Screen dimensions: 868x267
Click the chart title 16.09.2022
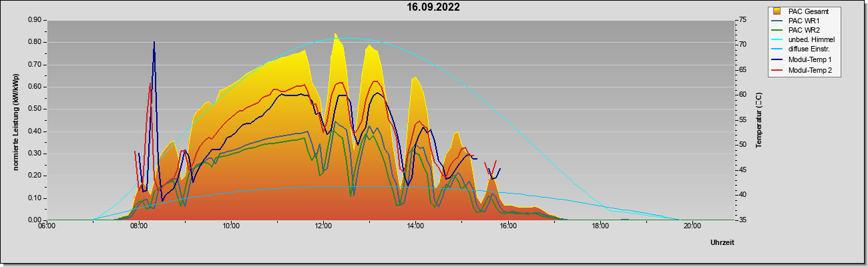(x=433, y=7)
